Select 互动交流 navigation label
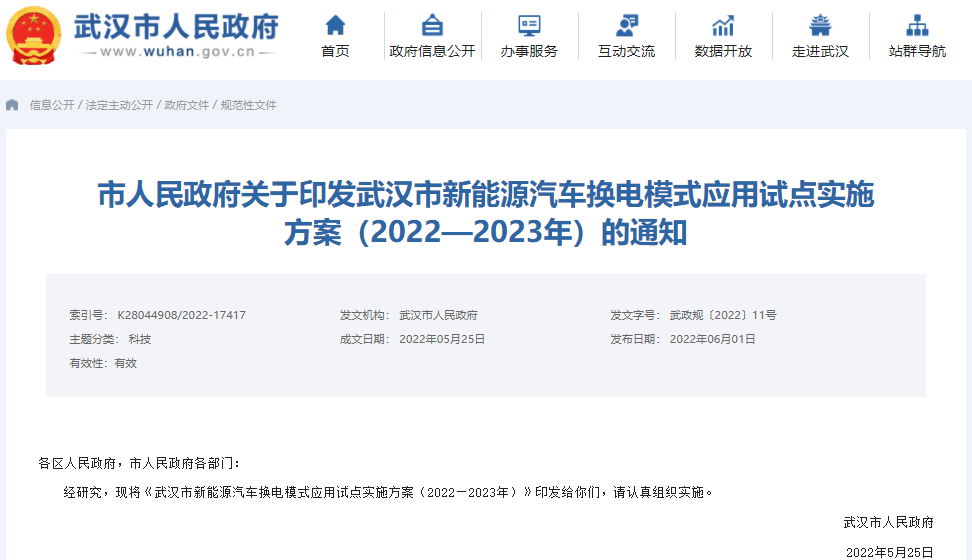Viewport: 972px width, 560px height. tap(626, 51)
